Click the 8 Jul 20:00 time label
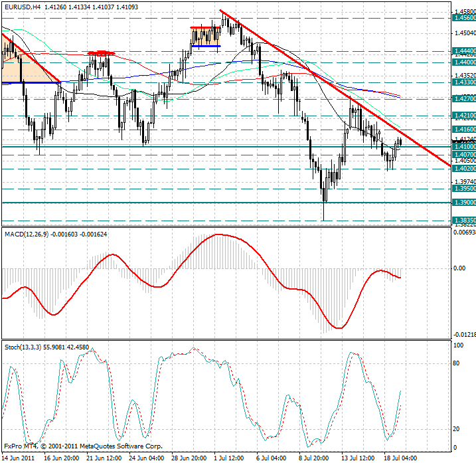 (313, 458)
